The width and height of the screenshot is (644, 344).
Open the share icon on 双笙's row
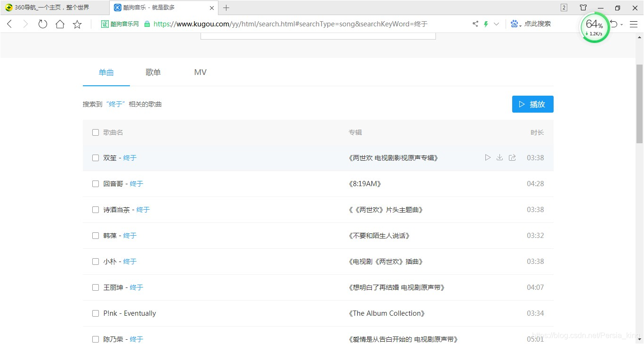pyautogui.click(x=512, y=157)
